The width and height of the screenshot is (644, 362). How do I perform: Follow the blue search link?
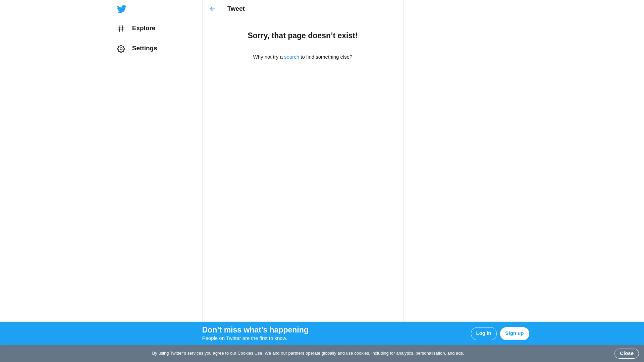291,57
